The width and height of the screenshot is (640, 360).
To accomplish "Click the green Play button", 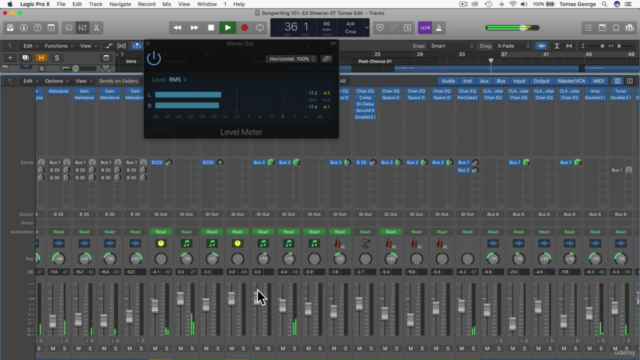I will click(228, 28).
